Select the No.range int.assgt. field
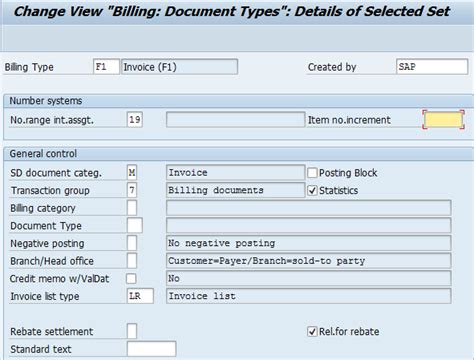The image size is (474, 360). click(x=135, y=120)
